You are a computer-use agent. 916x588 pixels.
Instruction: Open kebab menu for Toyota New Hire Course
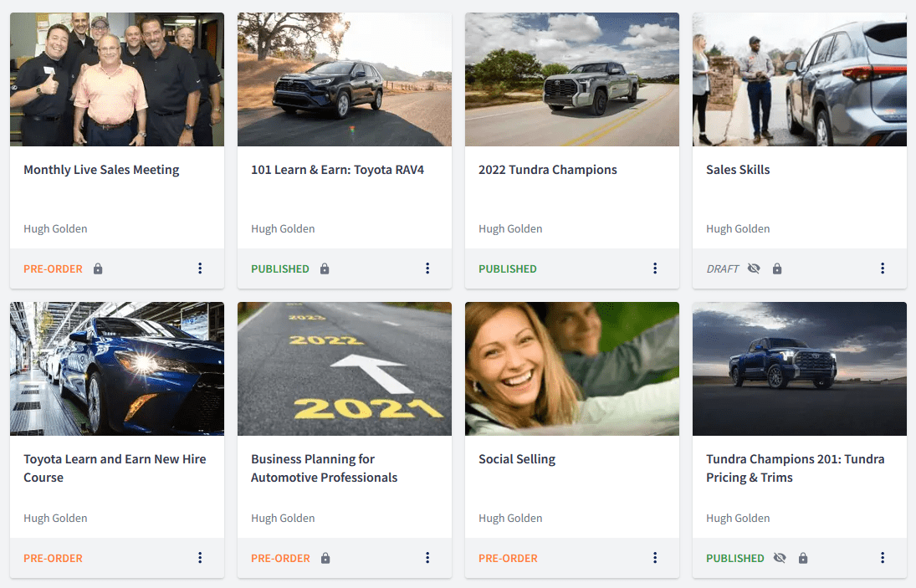[200, 558]
